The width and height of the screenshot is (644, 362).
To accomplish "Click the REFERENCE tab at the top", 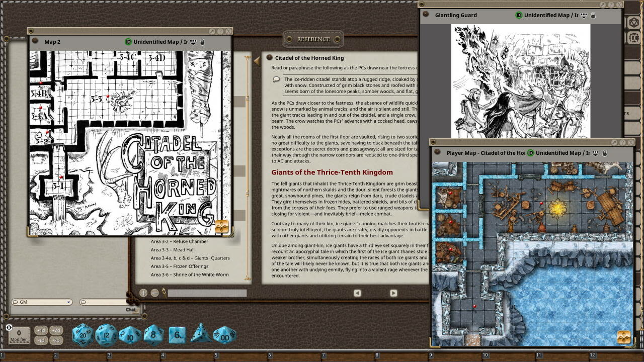I will tap(313, 39).
